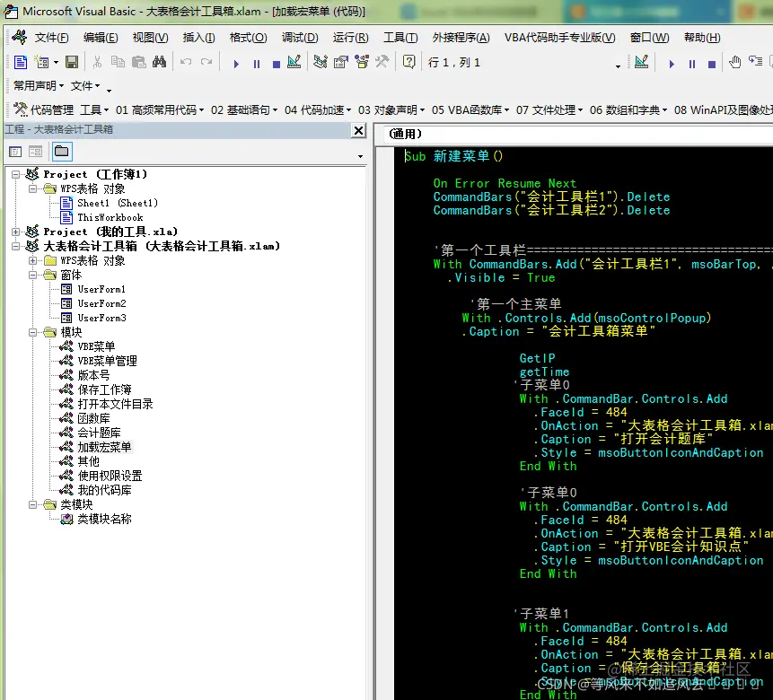The height and width of the screenshot is (700, 773).
Task: Open the 编辑(E) menu
Action: 101,38
